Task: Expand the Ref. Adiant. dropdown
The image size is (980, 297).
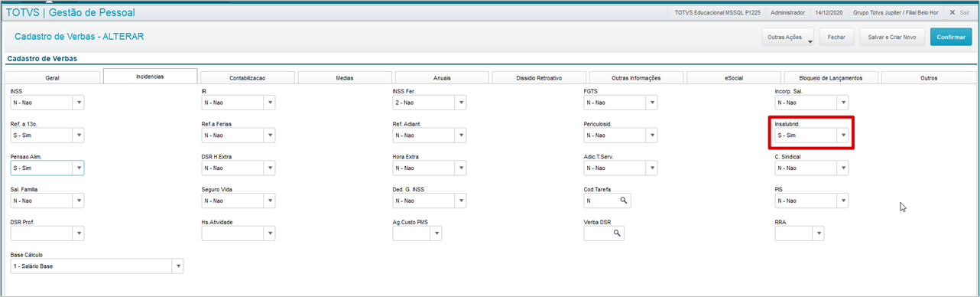Action: click(x=460, y=135)
